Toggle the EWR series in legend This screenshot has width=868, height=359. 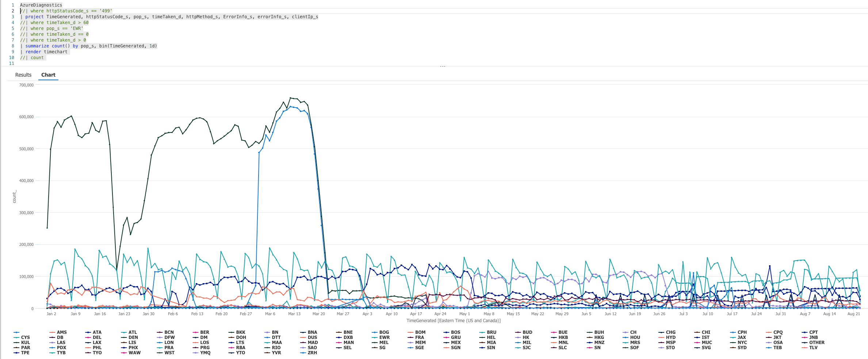point(381,337)
